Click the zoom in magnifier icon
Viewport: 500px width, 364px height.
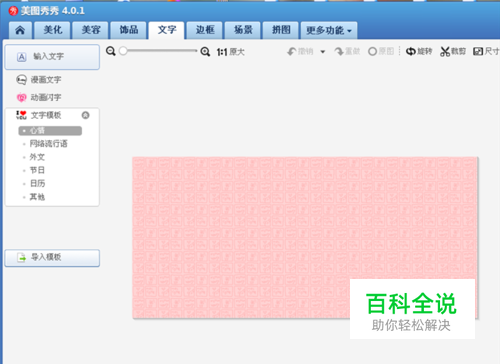point(205,52)
